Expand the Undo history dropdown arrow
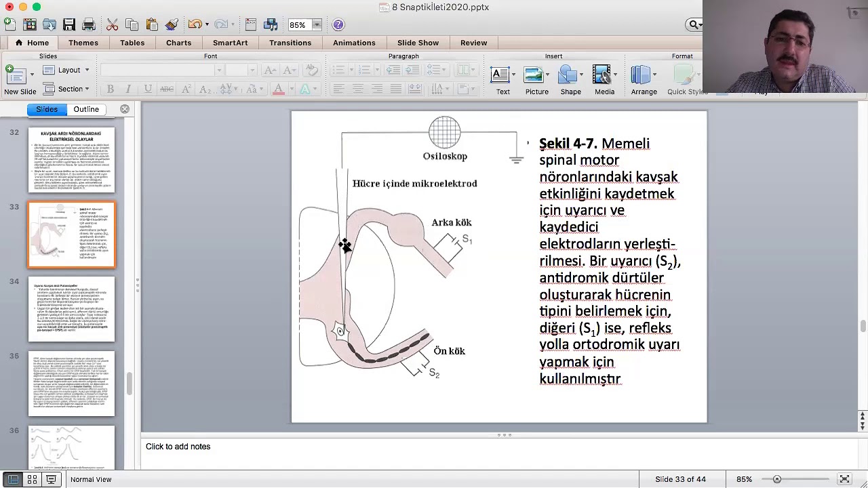 pyautogui.click(x=206, y=25)
